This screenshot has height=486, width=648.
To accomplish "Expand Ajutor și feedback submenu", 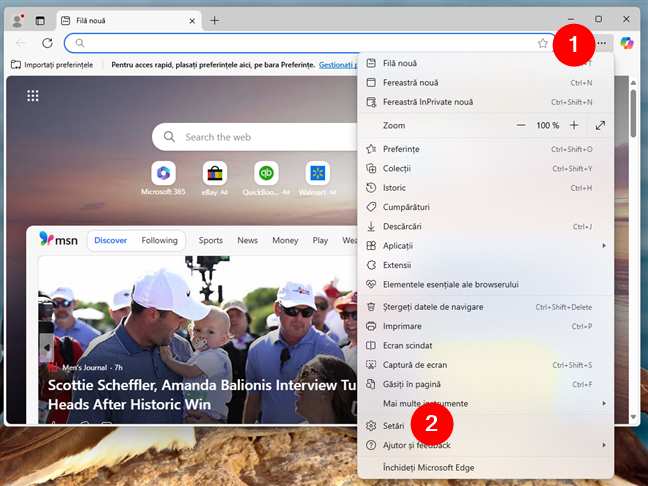I will [485, 446].
